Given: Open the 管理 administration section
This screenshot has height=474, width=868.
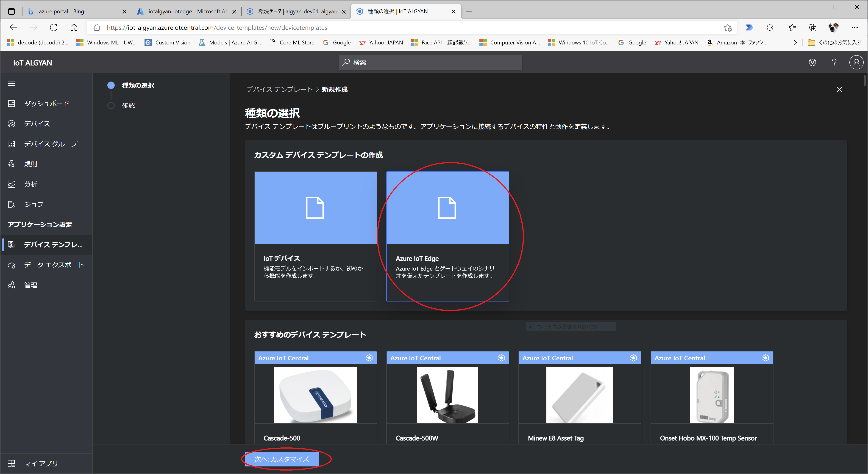Looking at the screenshot, I should coord(30,285).
